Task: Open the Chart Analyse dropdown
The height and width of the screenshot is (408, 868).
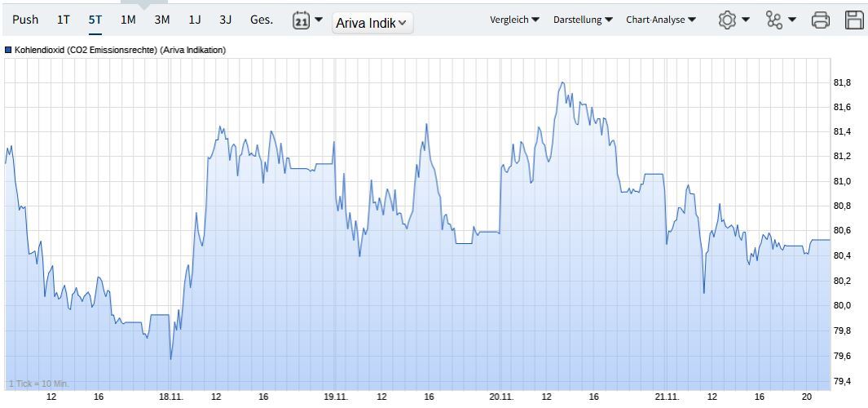Action: (x=661, y=20)
